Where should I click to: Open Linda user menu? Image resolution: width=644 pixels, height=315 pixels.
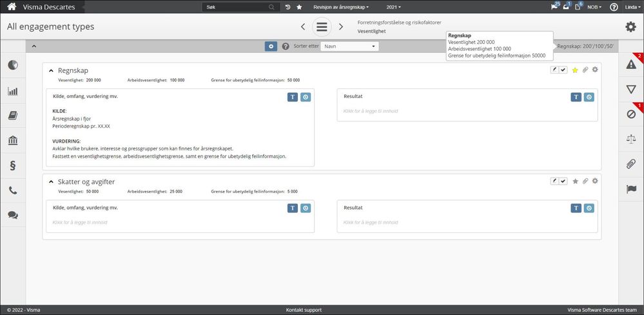(631, 7)
